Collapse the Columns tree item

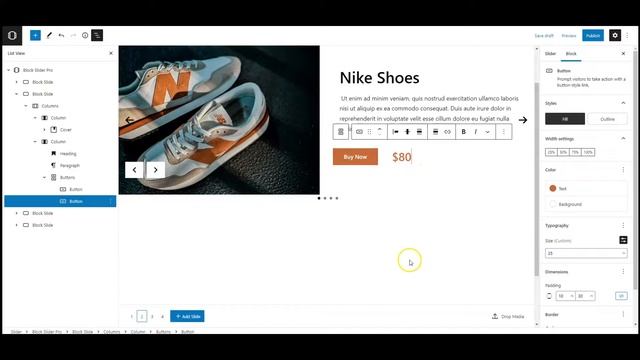coord(26,106)
